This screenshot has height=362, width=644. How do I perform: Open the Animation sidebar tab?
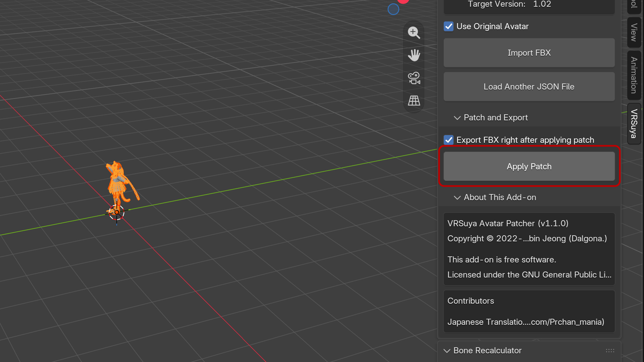point(634,75)
